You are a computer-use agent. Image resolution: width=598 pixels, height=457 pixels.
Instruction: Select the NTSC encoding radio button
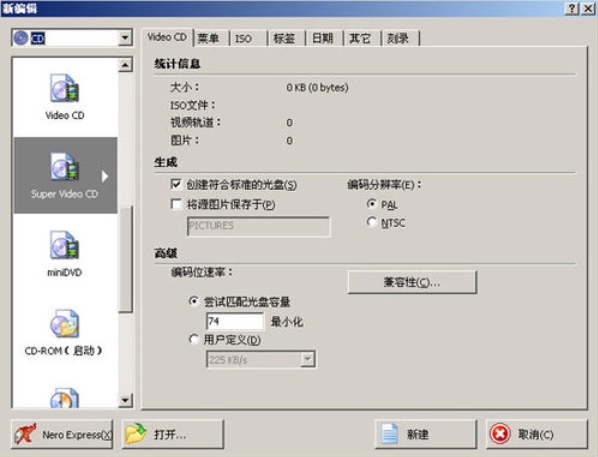pos(371,222)
